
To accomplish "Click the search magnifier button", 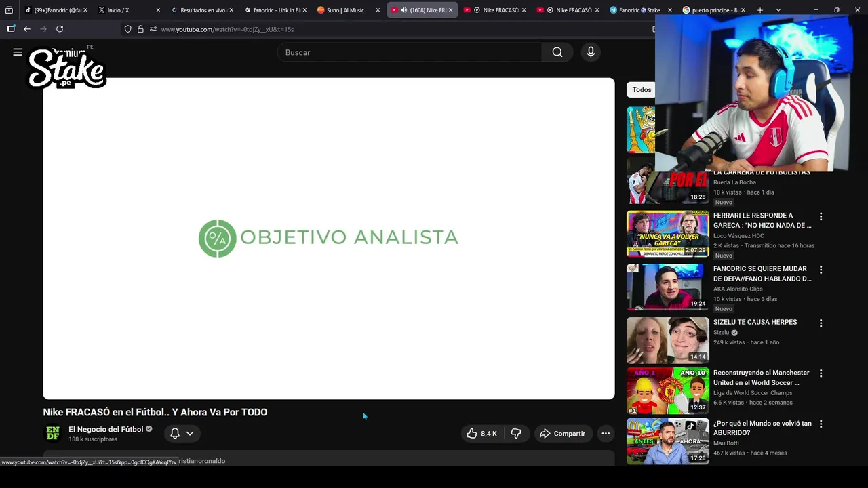I will pos(557,52).
